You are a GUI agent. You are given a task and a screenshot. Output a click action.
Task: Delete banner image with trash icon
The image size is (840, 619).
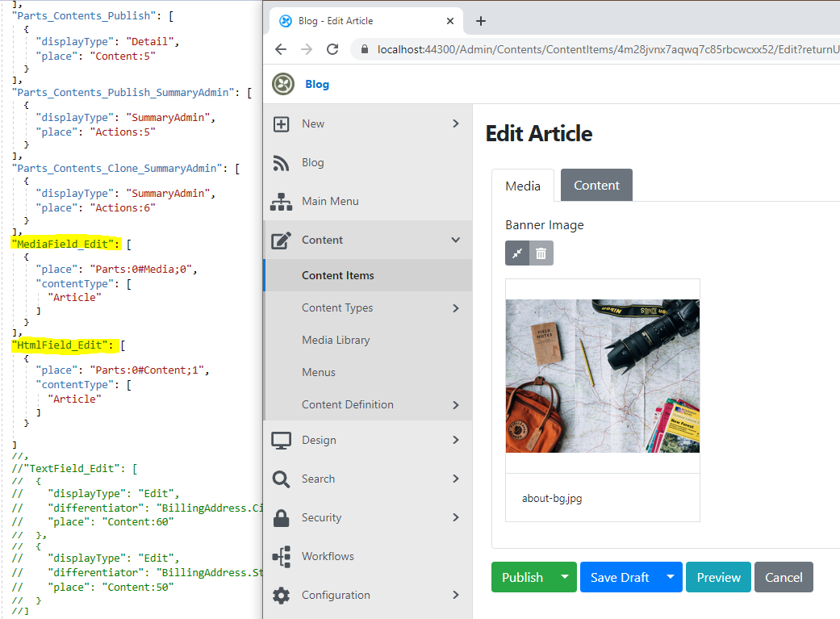[541, 253]
